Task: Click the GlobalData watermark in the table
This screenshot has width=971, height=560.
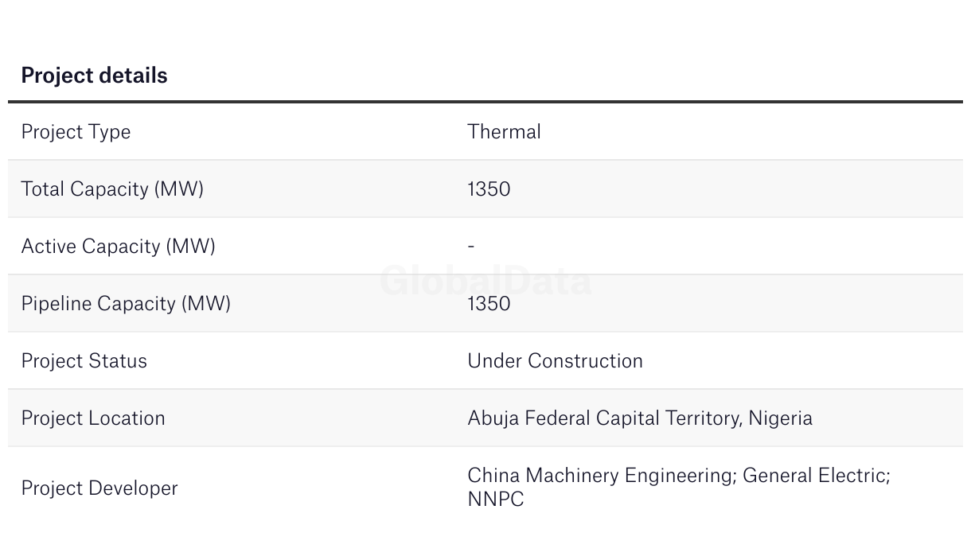Action: pyautogui.click(x=485, y=281)
